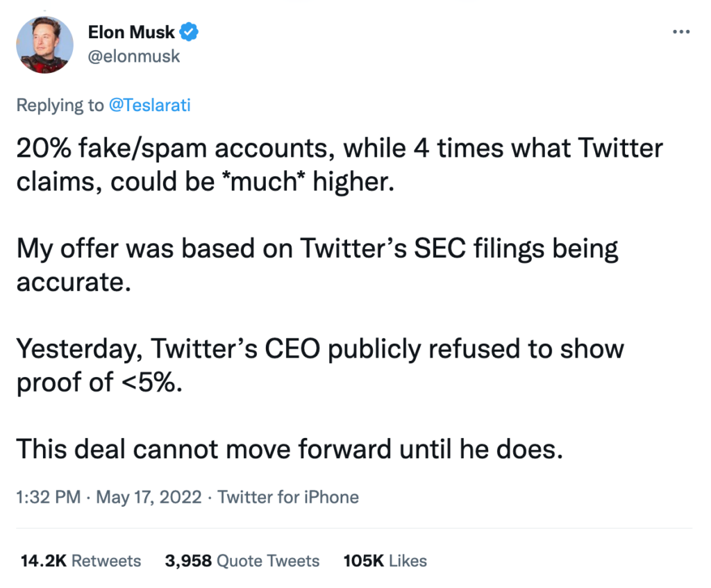Click the blue verified badge icon

pyautogui.click(x=190, y=31)
